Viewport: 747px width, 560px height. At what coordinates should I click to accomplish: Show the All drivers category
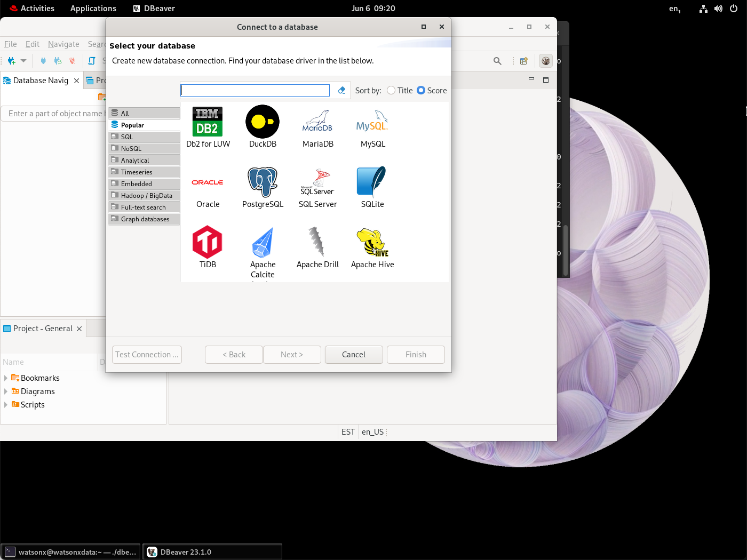(144, 113)
